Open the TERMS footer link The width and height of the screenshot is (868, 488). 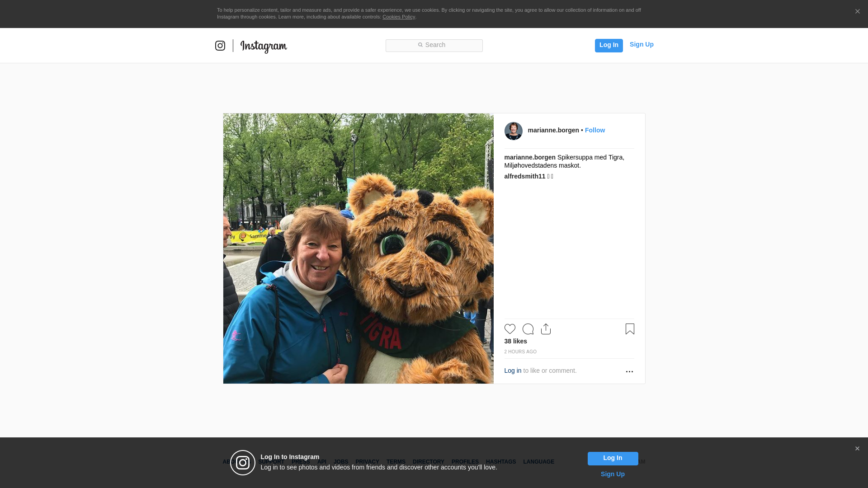[396, 462]
